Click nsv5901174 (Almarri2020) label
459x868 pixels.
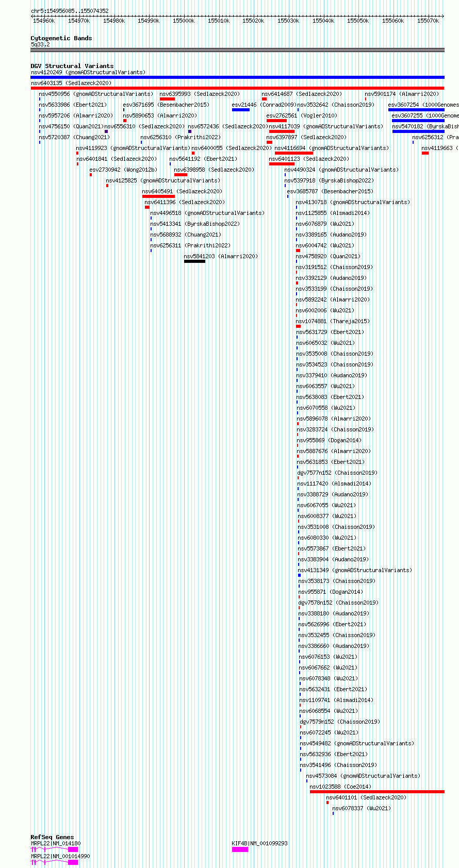pos(402,94)
